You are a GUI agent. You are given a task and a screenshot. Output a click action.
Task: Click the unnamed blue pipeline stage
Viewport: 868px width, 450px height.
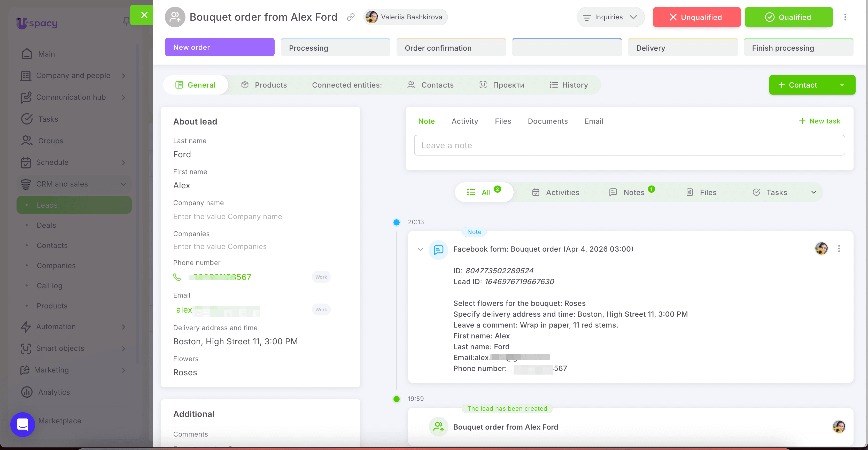click(567, 48)
